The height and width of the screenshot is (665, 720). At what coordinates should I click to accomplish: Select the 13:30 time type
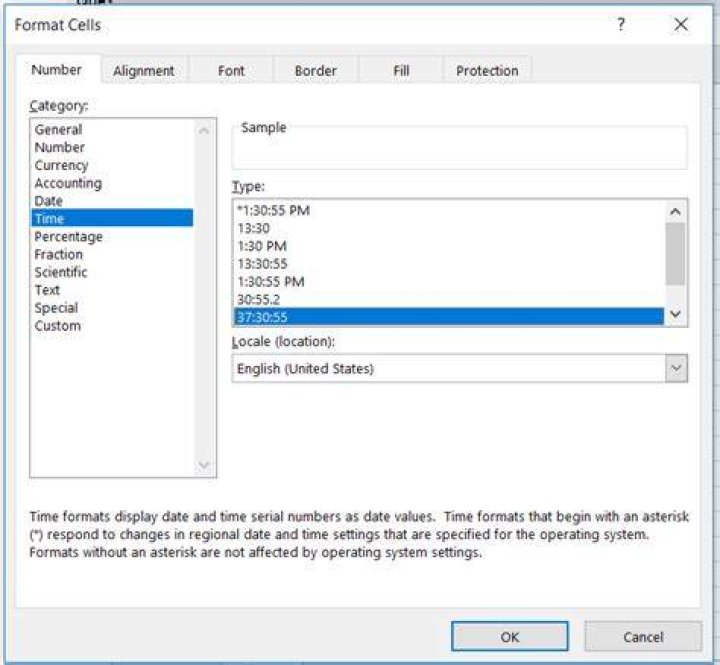(449, 228)
